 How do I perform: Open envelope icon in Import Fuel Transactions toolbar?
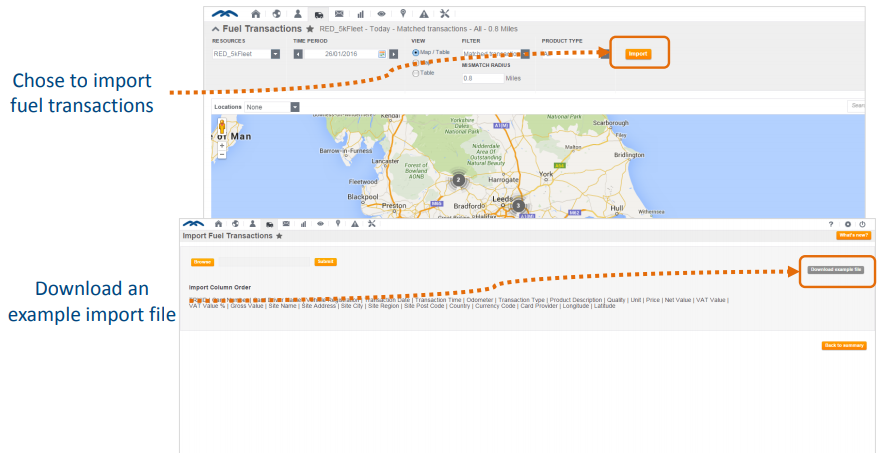286,224
